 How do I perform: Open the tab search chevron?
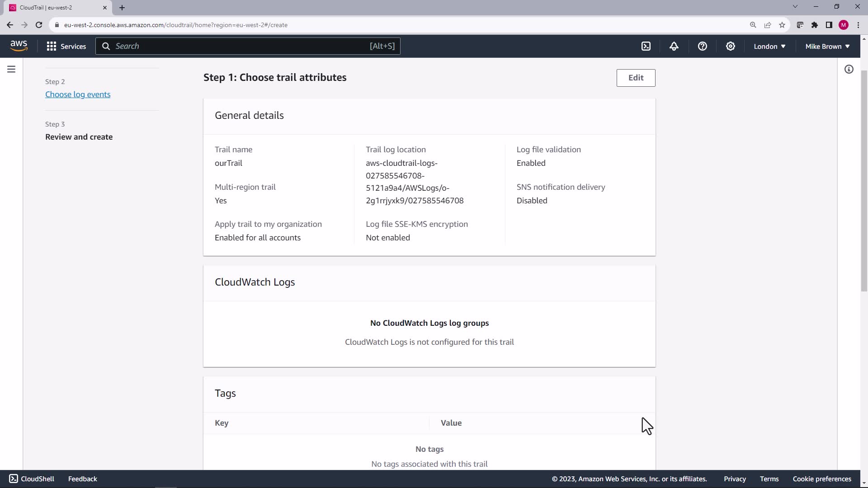(795, 7)
